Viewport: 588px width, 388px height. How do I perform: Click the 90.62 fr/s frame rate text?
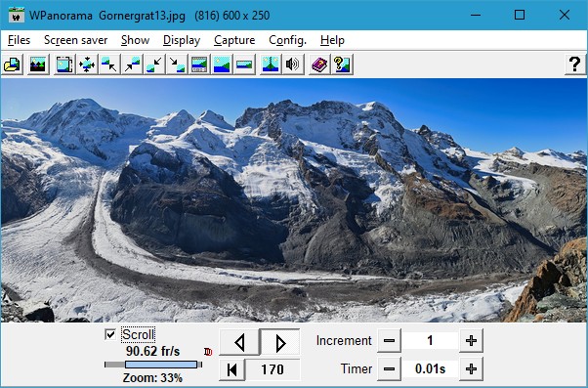pos(153,351)
